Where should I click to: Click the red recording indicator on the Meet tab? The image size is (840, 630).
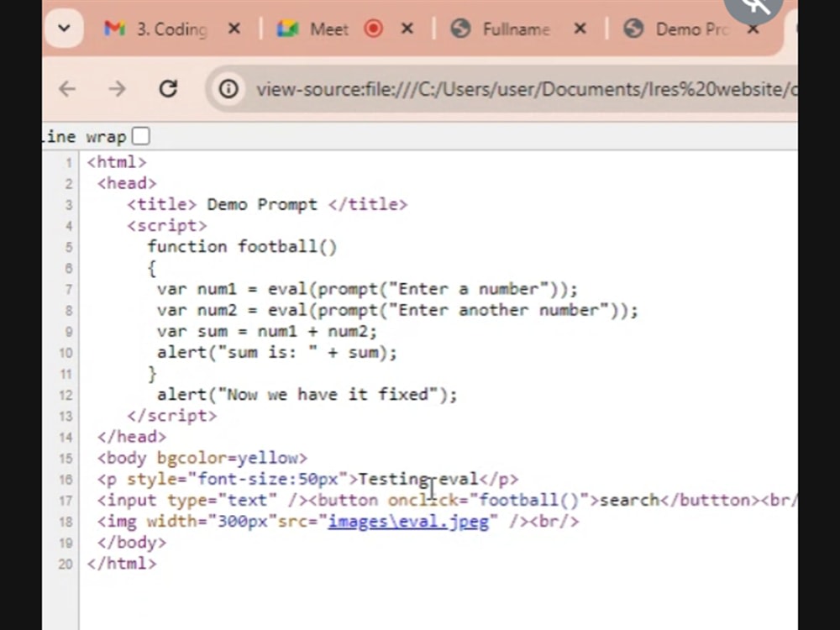[374, 29]
